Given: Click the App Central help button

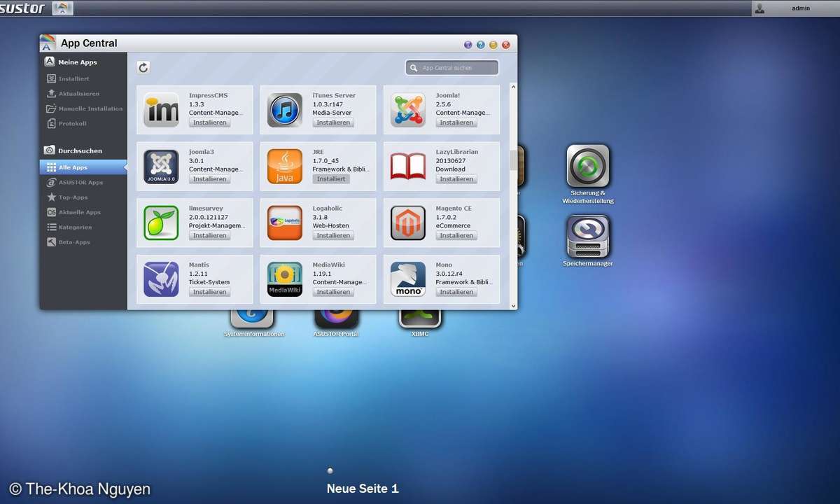Looking at the screenshot, I should coord(481,45).
